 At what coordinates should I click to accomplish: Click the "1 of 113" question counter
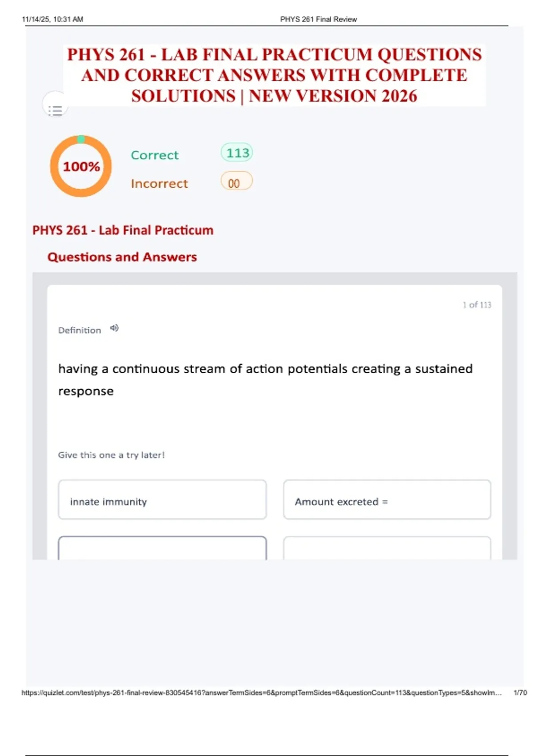coord(477,305)
